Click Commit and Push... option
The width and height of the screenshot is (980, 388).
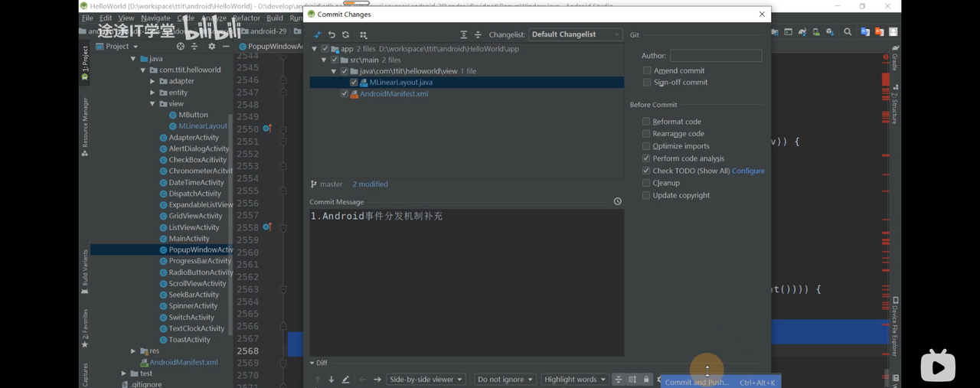pyautogui.click(x=720, y=382)
